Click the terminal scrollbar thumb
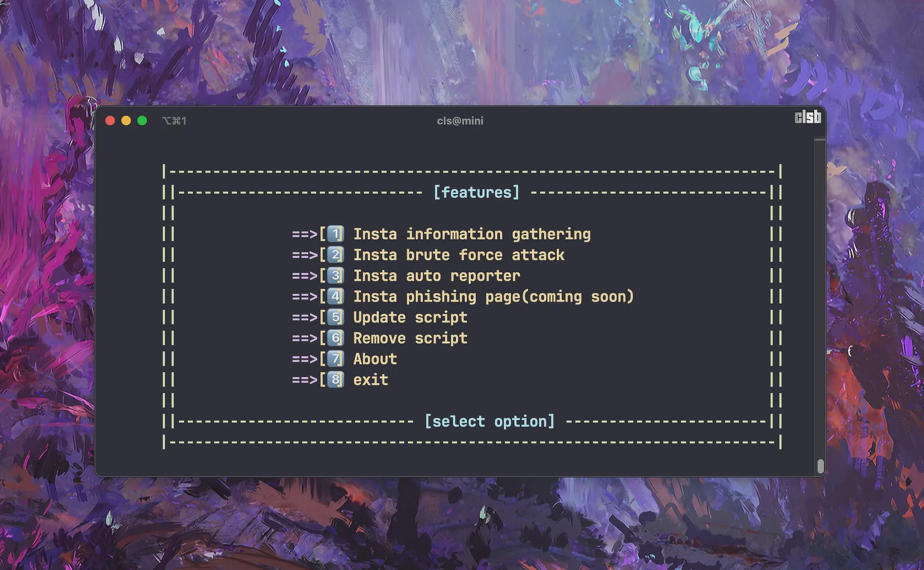This screenshot has width=924, height=570. click(x=820, y=466)
